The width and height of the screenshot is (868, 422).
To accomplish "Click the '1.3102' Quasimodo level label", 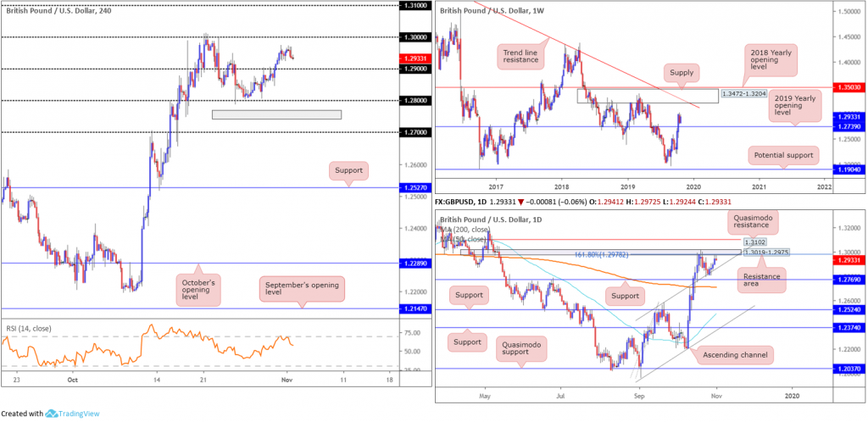I will [x=754, y=242].
